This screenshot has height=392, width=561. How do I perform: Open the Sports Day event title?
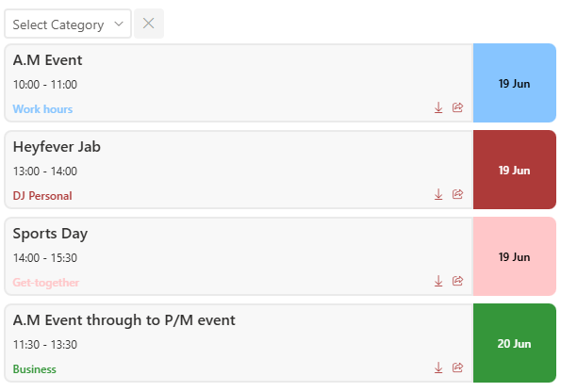tap(50, 234)
